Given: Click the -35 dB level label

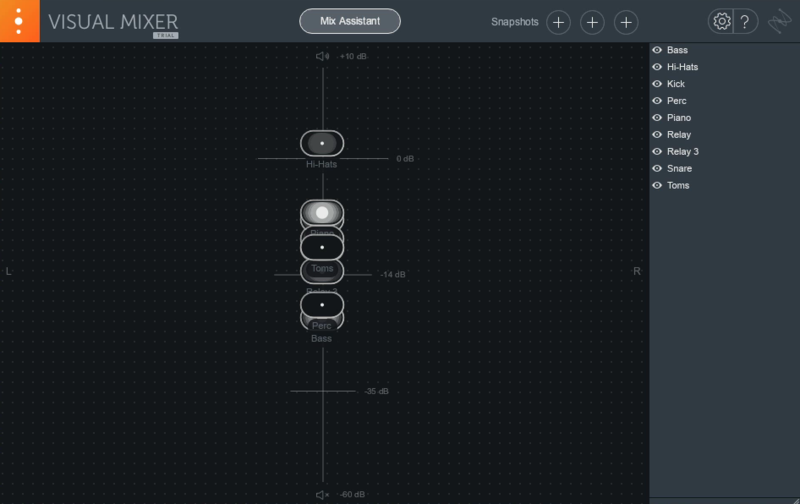Looking at the screenshot, I should click(377, 391).
